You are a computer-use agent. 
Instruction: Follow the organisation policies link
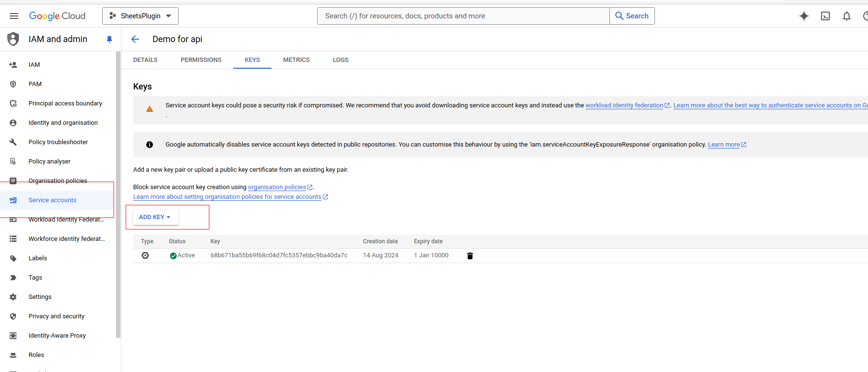tap(277, 187)
